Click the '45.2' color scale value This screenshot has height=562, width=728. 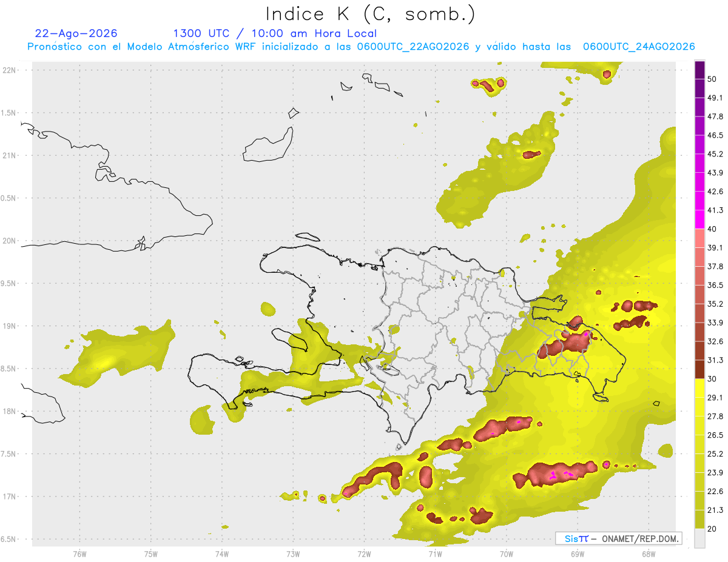coord(716,155)
